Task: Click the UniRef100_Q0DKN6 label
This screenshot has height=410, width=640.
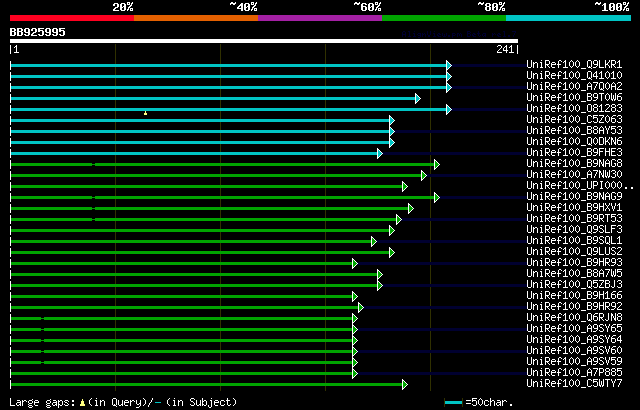Action: tap(574, 142)
